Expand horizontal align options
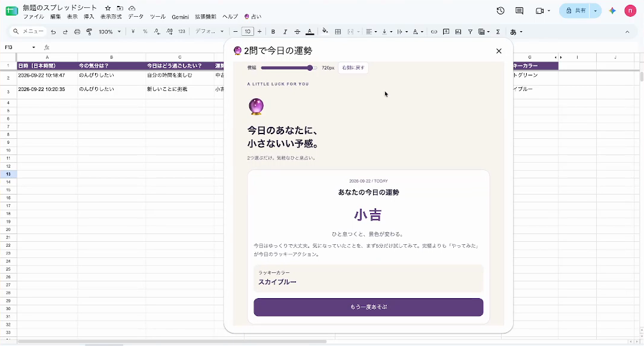 (371, 32)
